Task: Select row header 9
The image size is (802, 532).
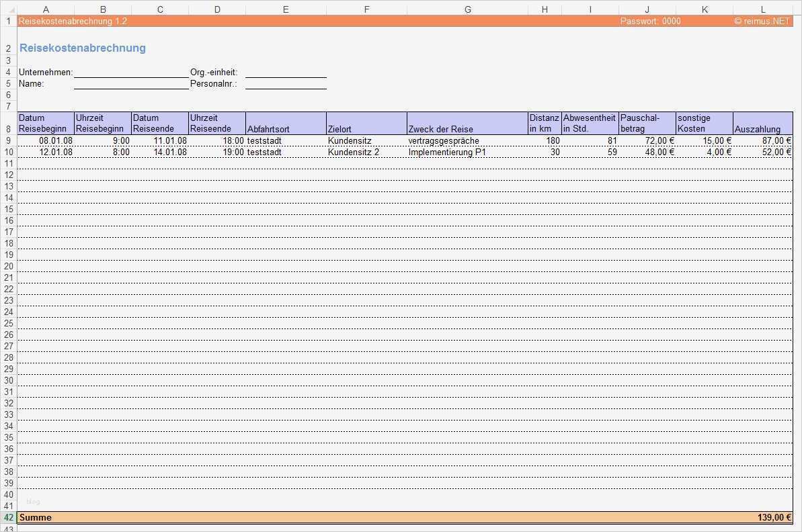Action: (x=8, y=140)
